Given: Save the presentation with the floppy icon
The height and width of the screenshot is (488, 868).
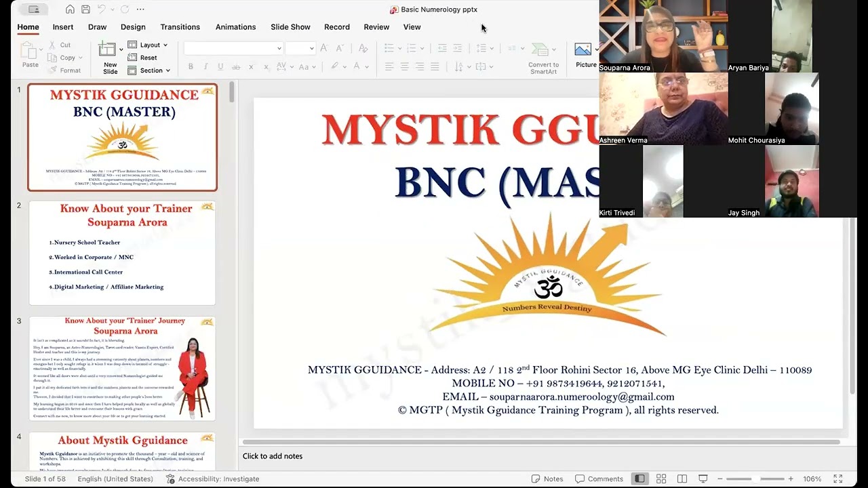Looking at the screenshot, I should [85, 9].
